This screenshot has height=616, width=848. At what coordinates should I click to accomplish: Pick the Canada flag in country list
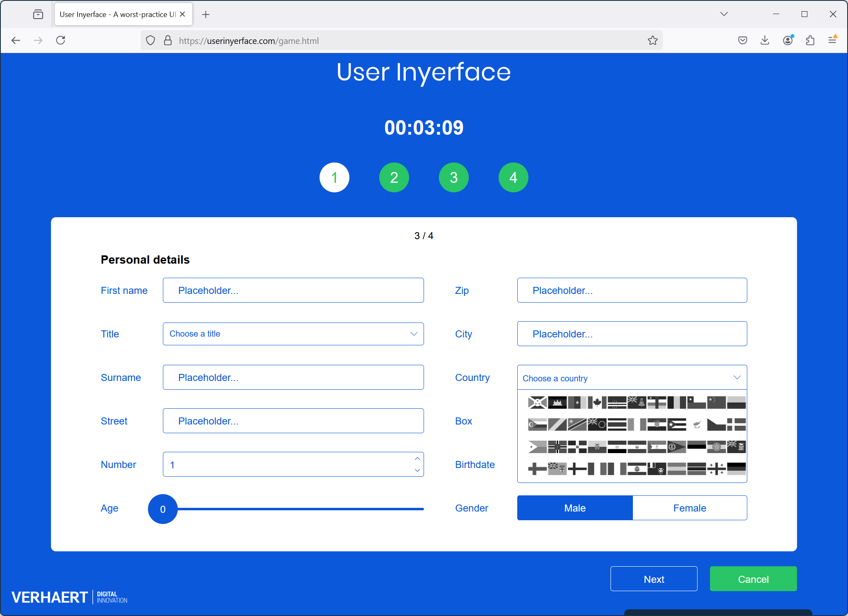(597, 403)
